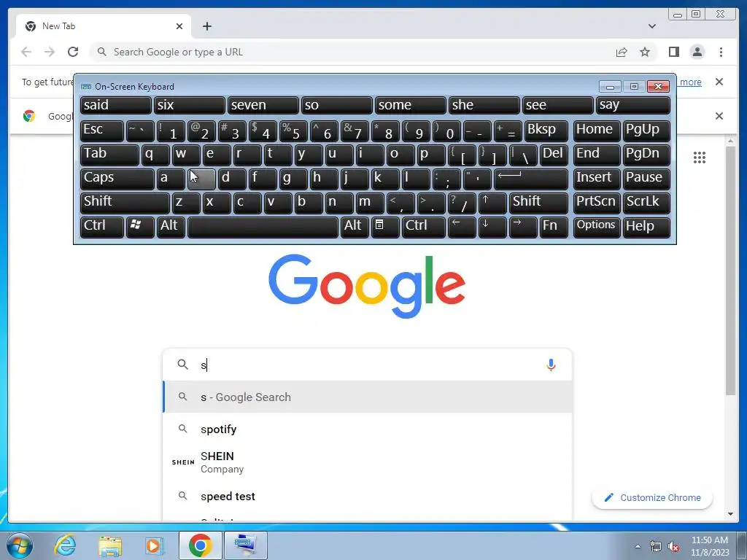This screenshot has width=747, height=560.
Task: Go back in Chrome
Action: coord(26,52)
